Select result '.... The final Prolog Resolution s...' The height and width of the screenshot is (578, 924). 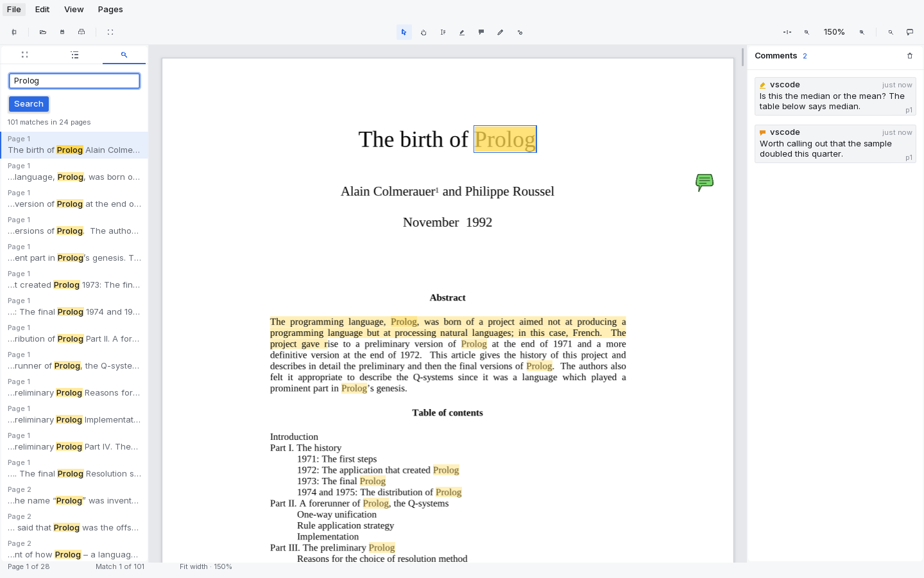point(74,469)
